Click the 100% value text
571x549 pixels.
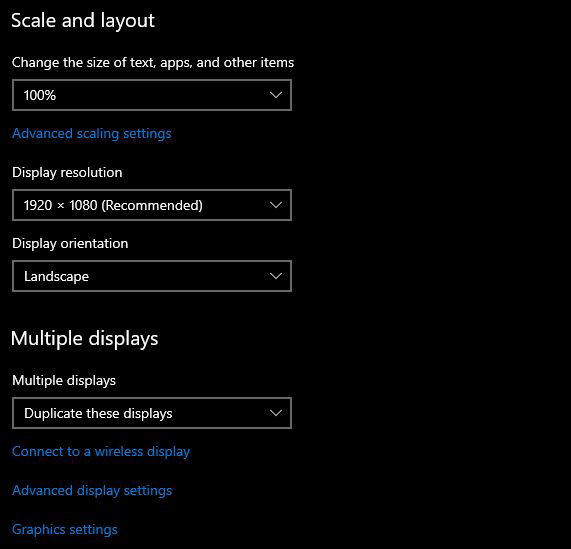tap(40, 95)
